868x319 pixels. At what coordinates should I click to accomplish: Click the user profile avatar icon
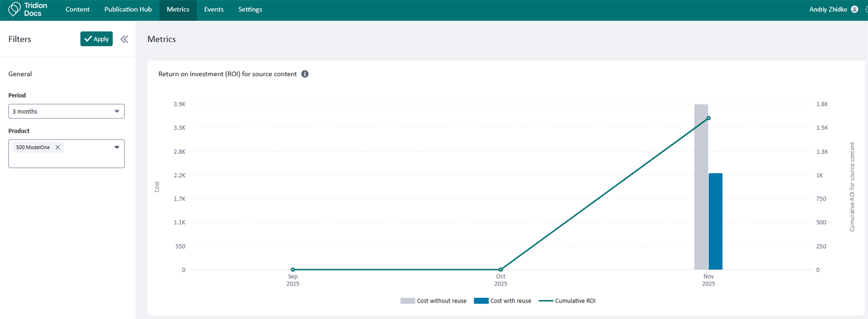click(x=854, y=10)
